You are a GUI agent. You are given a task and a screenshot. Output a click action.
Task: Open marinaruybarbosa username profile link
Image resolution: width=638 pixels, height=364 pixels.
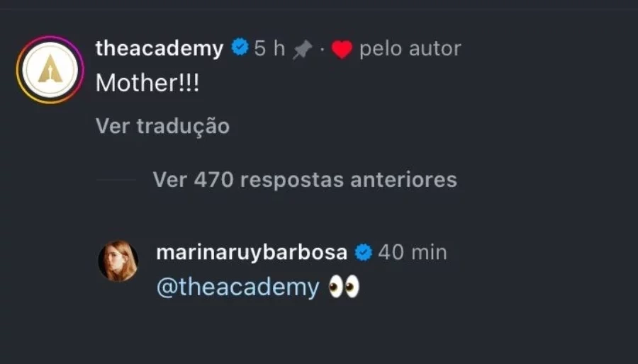coord(252,252)
